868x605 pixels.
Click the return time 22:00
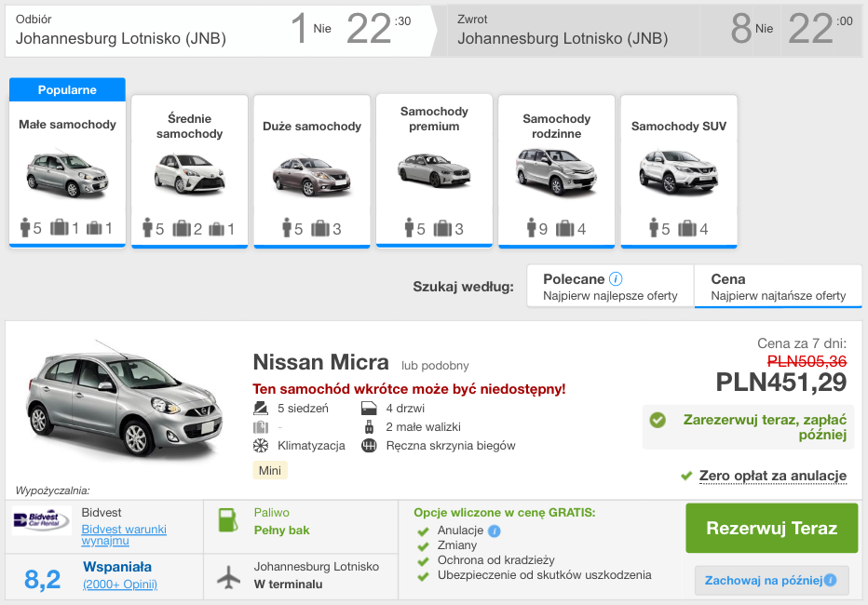pos(821,28)
